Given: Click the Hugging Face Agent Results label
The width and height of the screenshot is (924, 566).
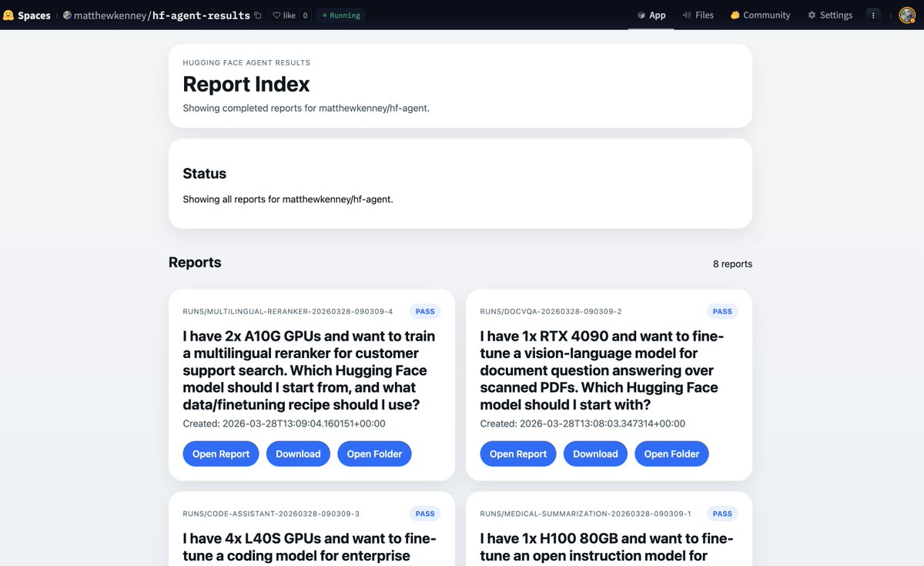Looking at the screenshot, I should tap(246, 62).
